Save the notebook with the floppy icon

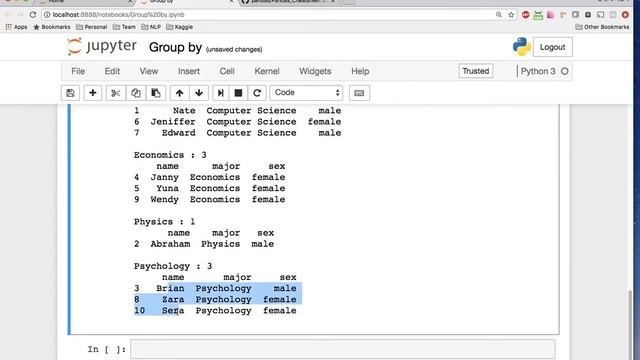pos(70,93)
